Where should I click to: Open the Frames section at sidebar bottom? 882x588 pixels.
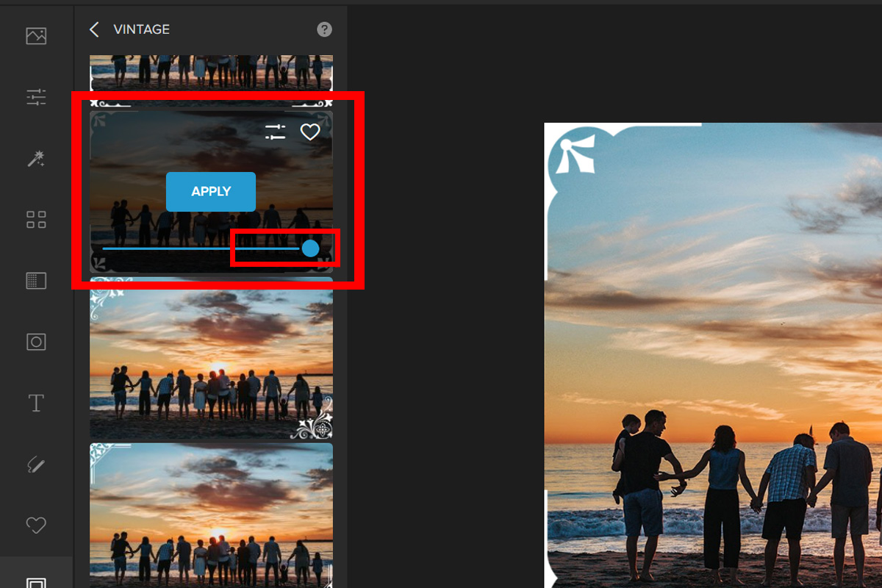[x=36, y=582]
